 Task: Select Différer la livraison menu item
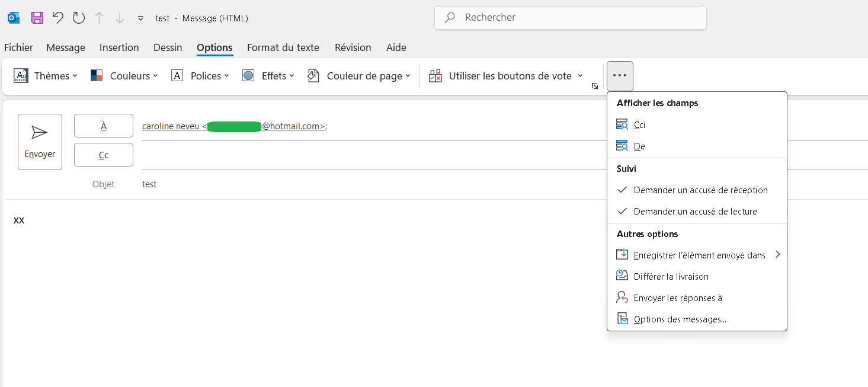point(697,277)
